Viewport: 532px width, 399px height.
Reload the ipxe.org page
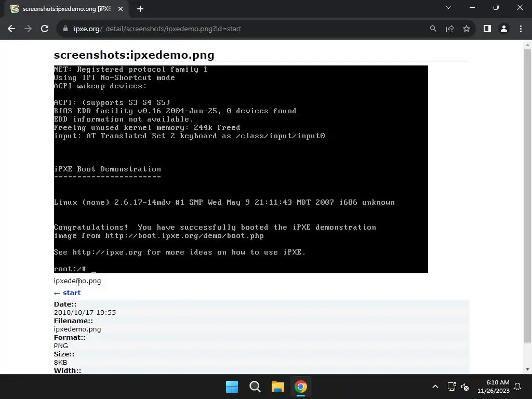click(x=45, y=29)
